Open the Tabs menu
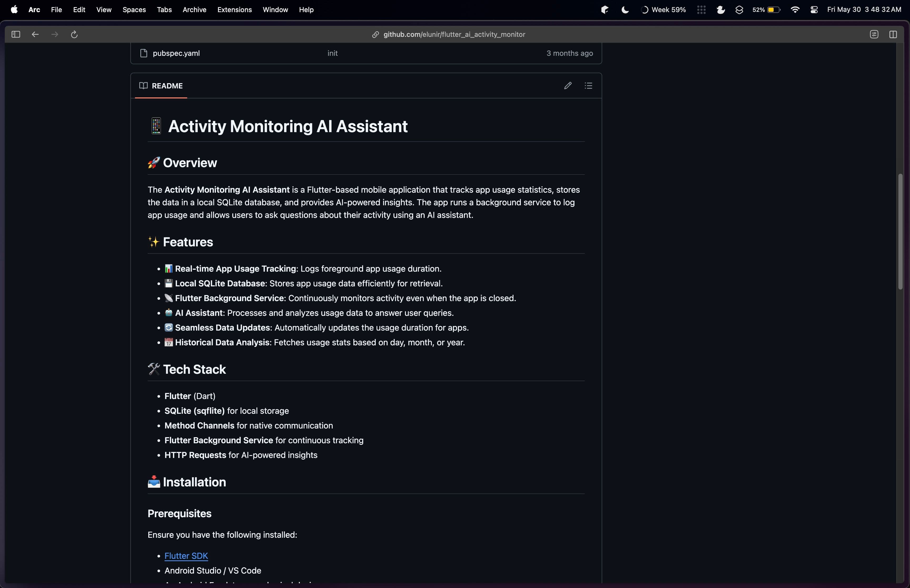The image size is (910, 588). coord(164,9)
